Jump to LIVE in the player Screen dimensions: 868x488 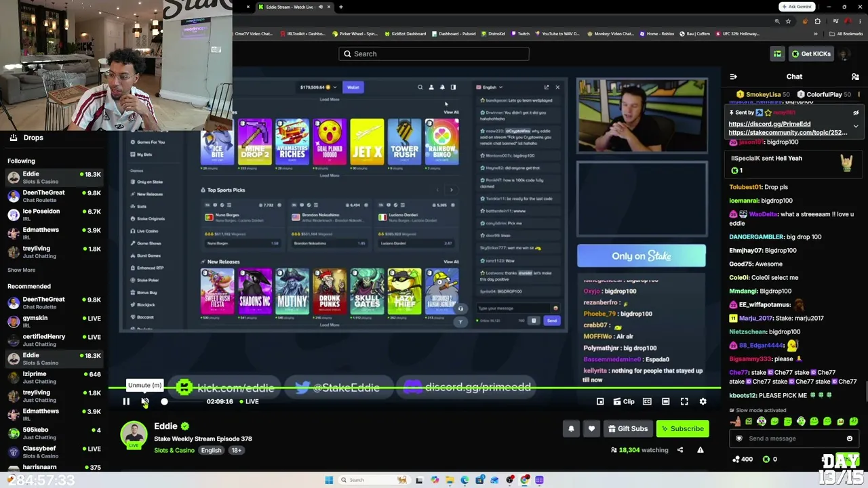tap(248, 402)
